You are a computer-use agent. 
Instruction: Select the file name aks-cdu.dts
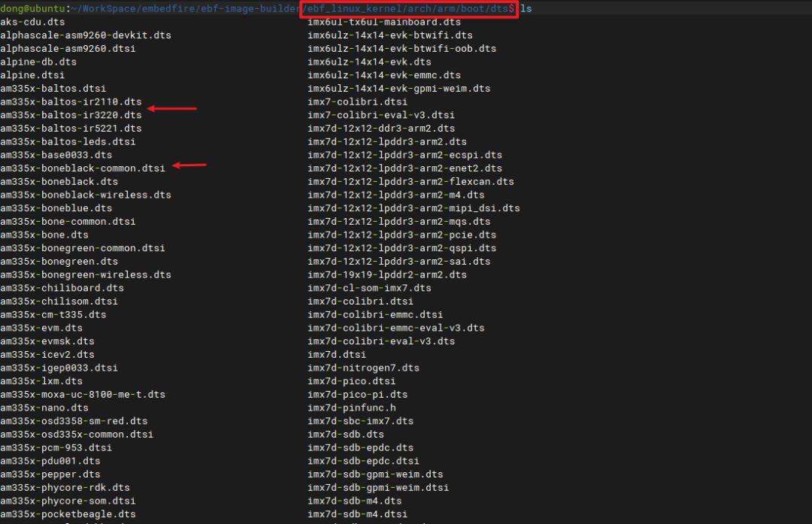(x=32, y=22)
